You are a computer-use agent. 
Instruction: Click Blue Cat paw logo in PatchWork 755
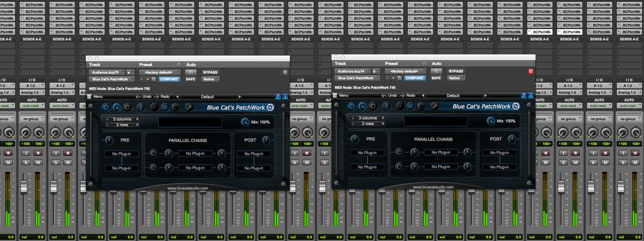[270, 107]
